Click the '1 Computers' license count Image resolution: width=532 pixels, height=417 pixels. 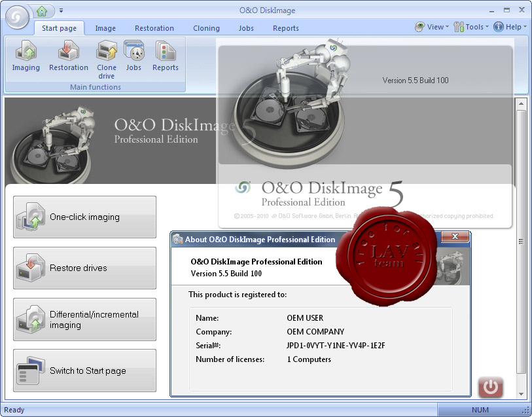tap(309, 359)
